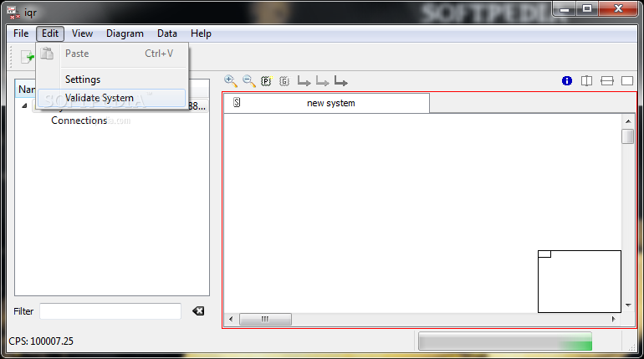Click the S system icon in tab
644x359 pixels.
tap(237, 102)
